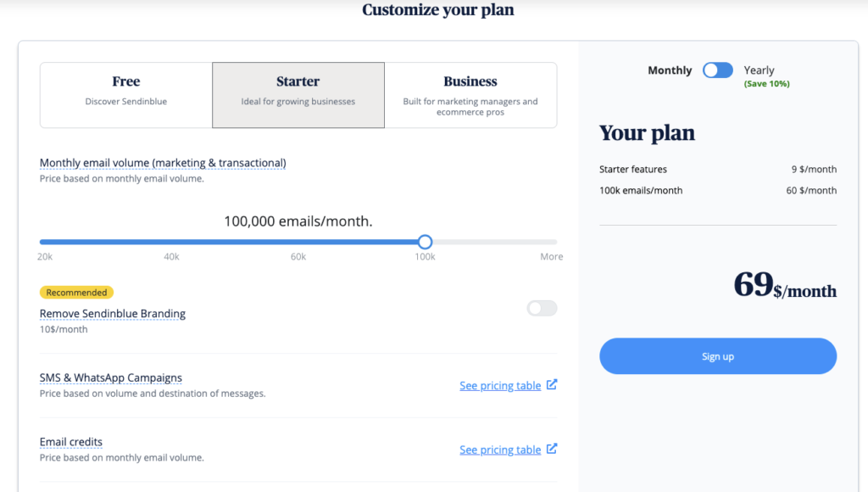The height and width of the screenshot is (492, 868).
Task: Click the Remove Sendinblue Branding label
Action: (x=113, y=314)
